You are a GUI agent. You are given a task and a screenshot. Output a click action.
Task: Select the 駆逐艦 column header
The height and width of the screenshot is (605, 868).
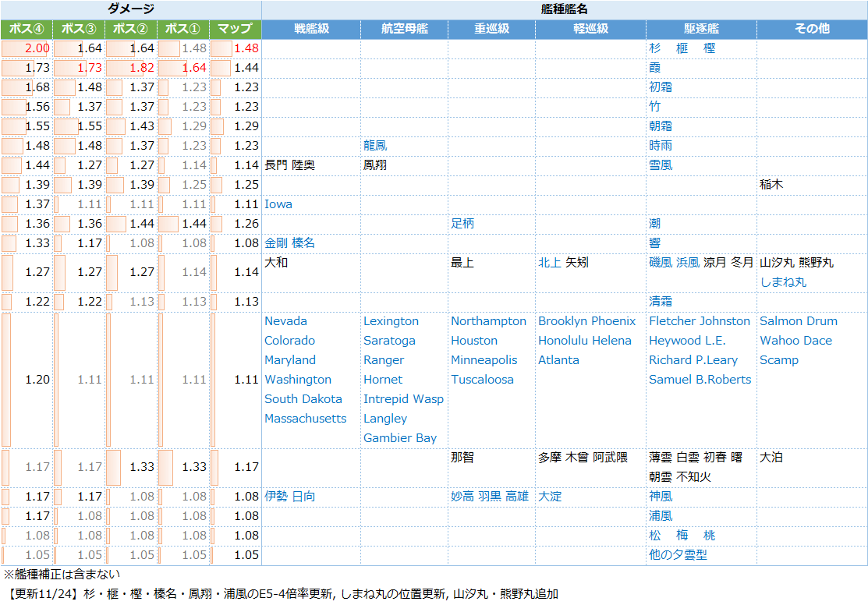(x=700, y=29)
